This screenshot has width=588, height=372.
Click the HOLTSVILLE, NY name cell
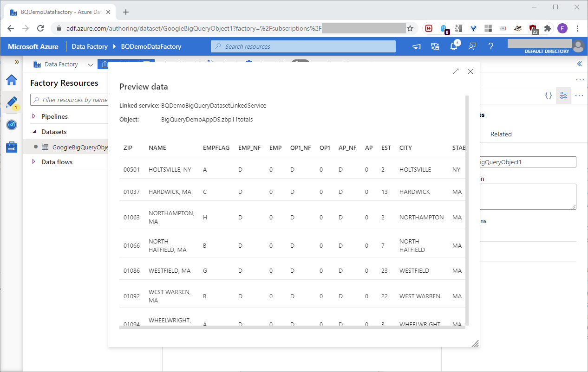170,170
